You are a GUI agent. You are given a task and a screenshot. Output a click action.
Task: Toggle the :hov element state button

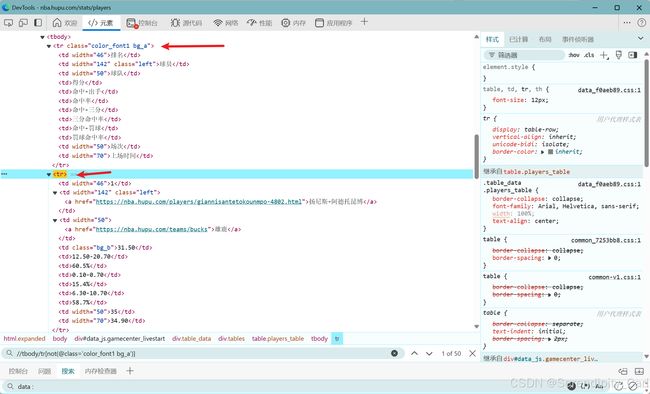(574, 55)
